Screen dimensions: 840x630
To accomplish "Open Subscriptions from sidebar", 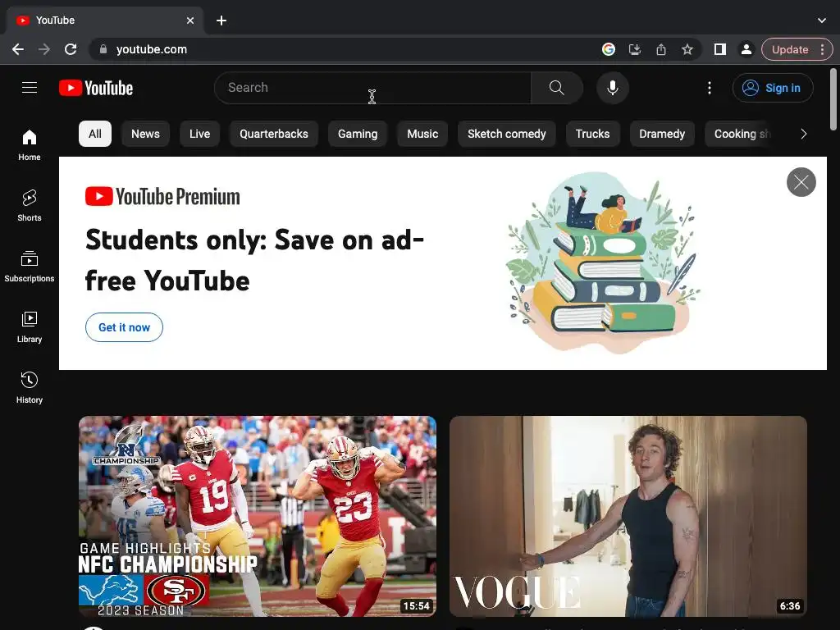I will point(30,267).
